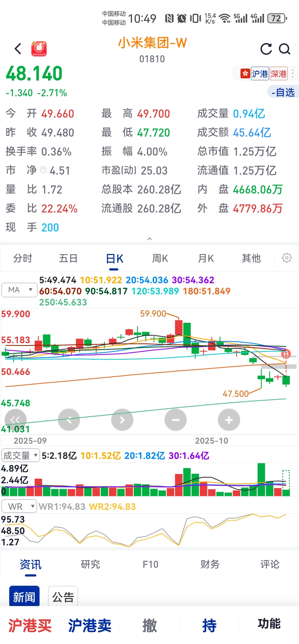Open chart settings gear

pyautogui.click(x=287, y=258)
